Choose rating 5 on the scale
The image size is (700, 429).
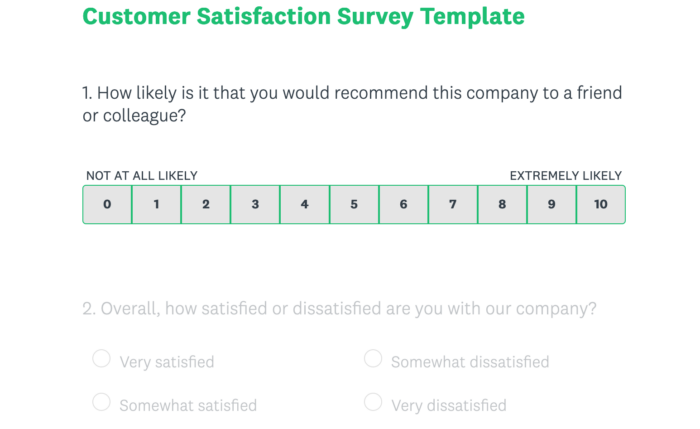(354, 204)
